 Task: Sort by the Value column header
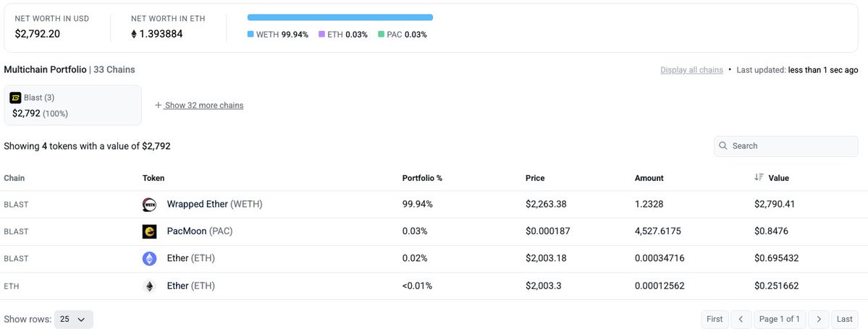coord(778,178)
